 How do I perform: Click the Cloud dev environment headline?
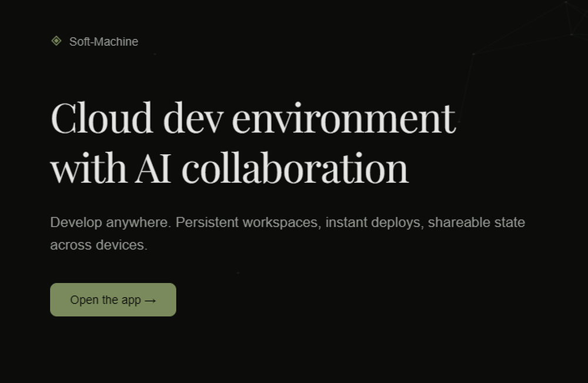click(252, 118)
